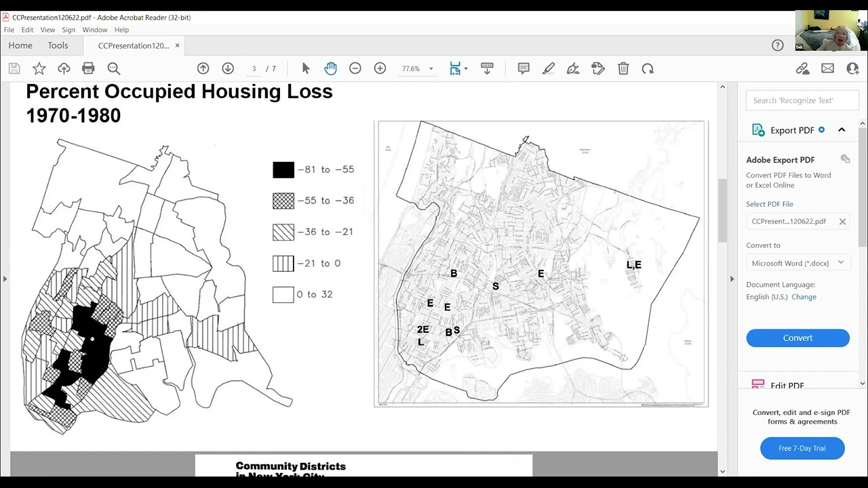The width and height of the screenshot is (868, 488).
Task: Expand the left navigation pane
Action: [x=5, y=279]
